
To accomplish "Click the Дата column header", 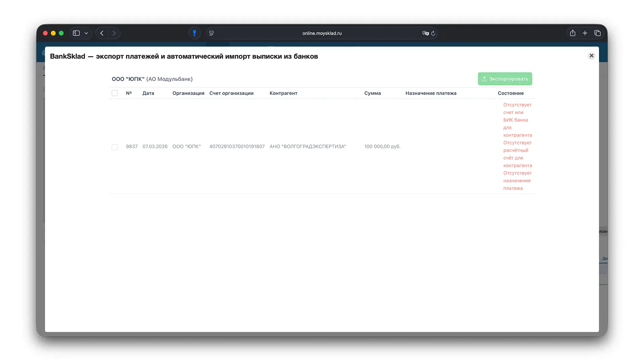I will point(148,93).
